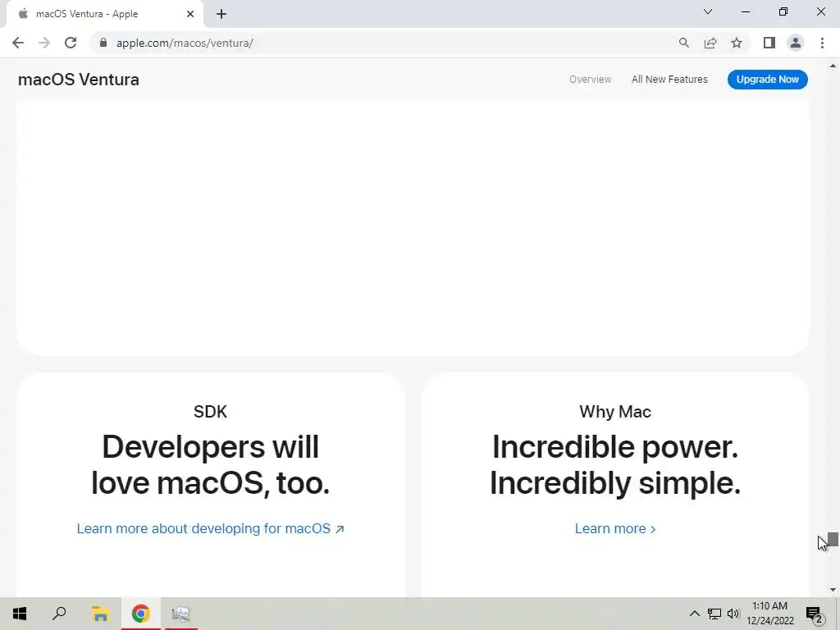Click the Developers will love macOS heading
The width and height of the screenshot is (840, 630).
(x=211, y=464)
